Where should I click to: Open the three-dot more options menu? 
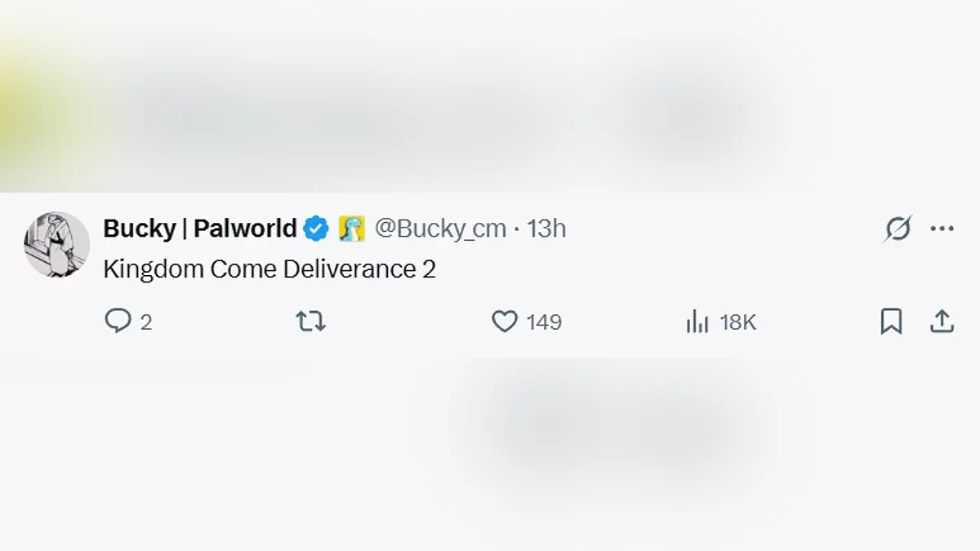click(x=942, y=229)
